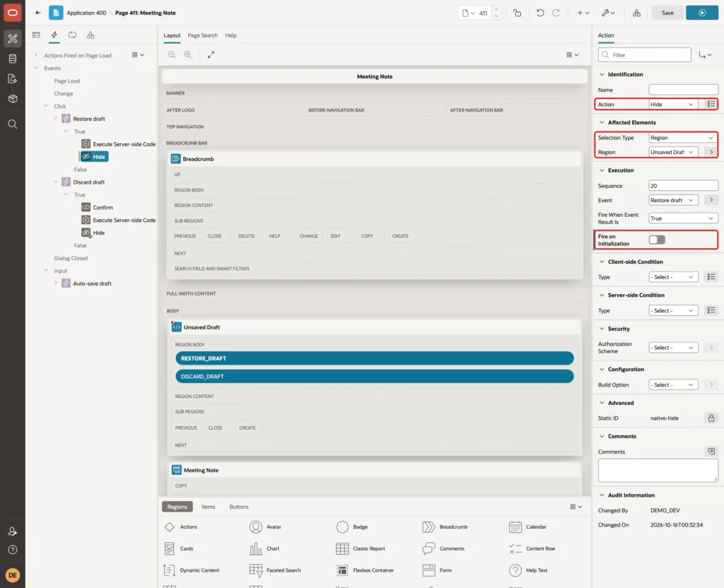This screenshot has width=724, height=588.
Task: Click the Save button
Action: point(667,13)
